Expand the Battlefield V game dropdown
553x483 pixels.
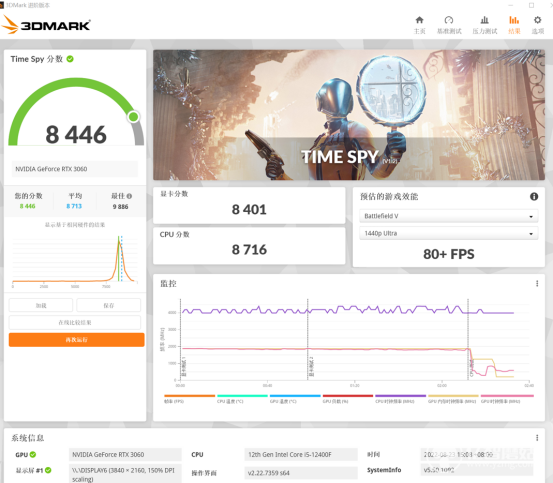449,216
